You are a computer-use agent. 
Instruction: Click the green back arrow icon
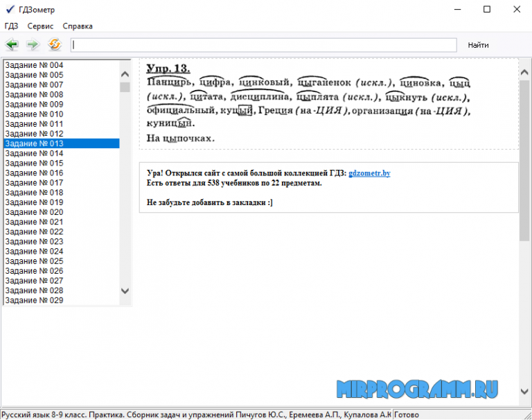click(x=12, y=44)
